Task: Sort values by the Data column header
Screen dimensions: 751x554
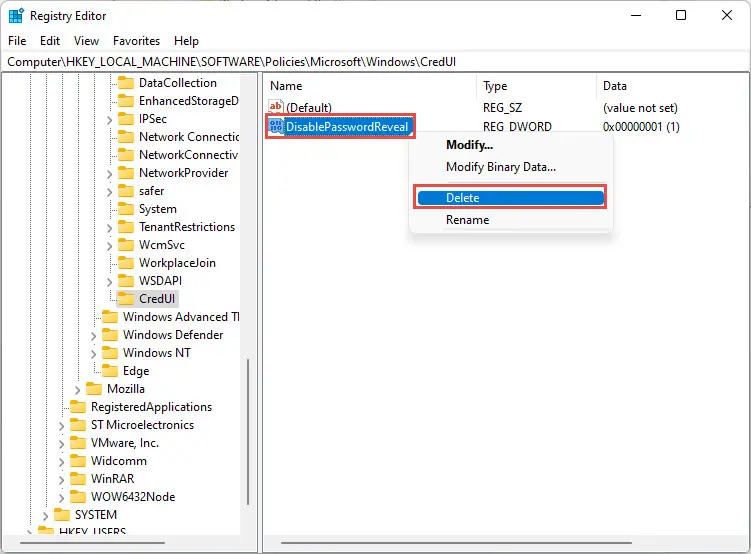Action: (x=672, y=86)
